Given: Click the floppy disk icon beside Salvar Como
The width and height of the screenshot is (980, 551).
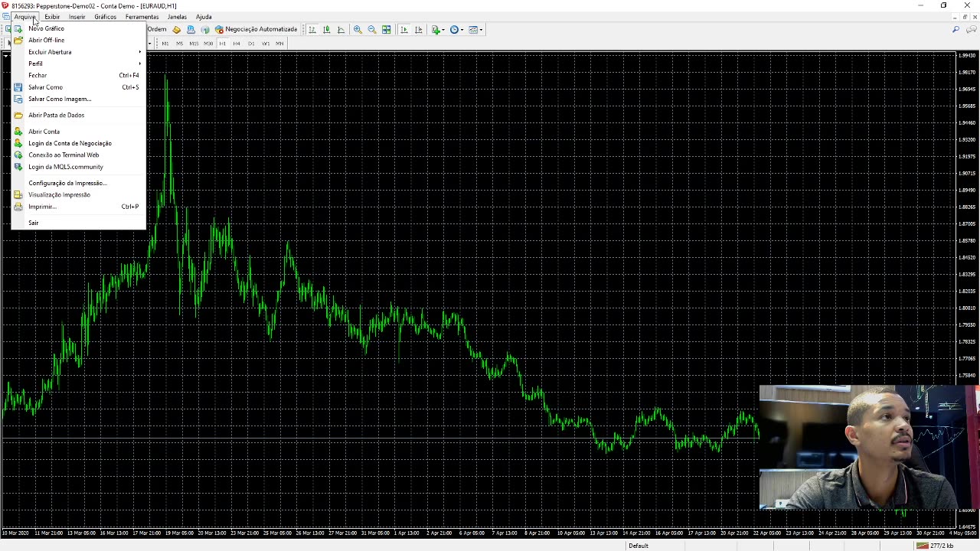Looking at the screenshot, I should [18, 87].
